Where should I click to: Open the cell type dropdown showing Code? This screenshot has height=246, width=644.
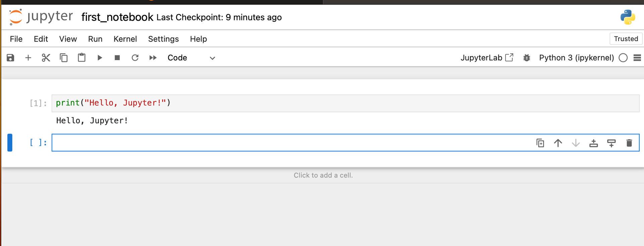coord(191,58)
